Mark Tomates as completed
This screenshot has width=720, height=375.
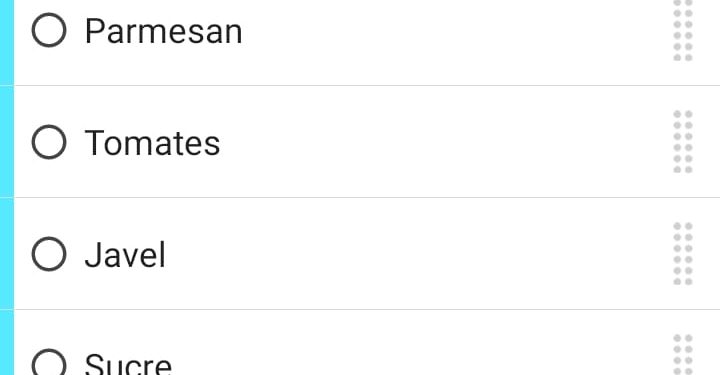click(x=49, y=142)
